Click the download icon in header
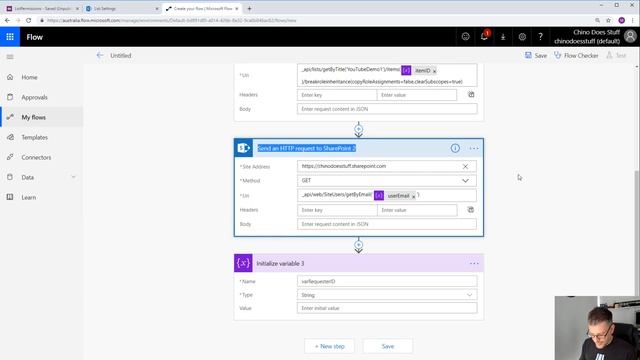The image size is (640, 360). [x=503, y=37]
